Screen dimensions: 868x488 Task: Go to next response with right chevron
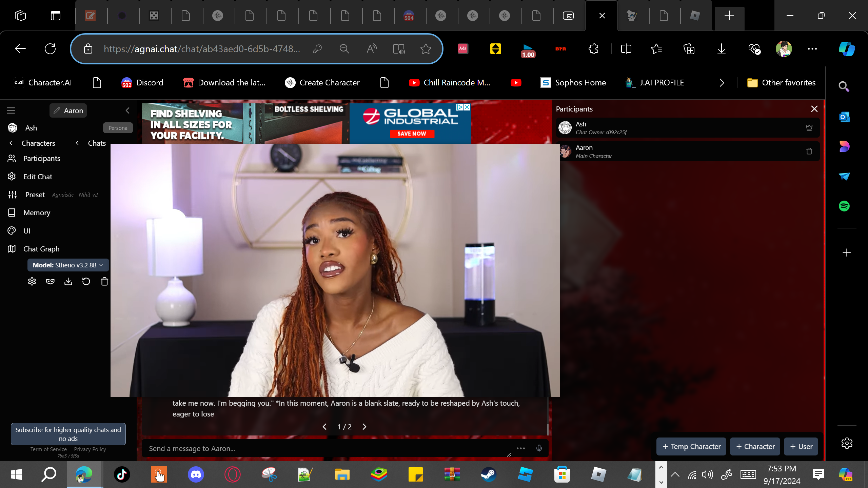(364, 427)
